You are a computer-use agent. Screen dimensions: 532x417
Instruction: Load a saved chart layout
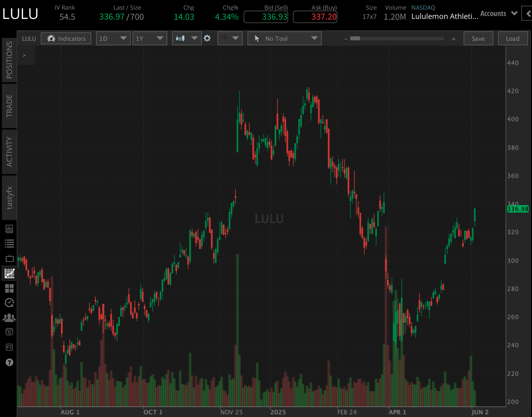tap(512, 38)
